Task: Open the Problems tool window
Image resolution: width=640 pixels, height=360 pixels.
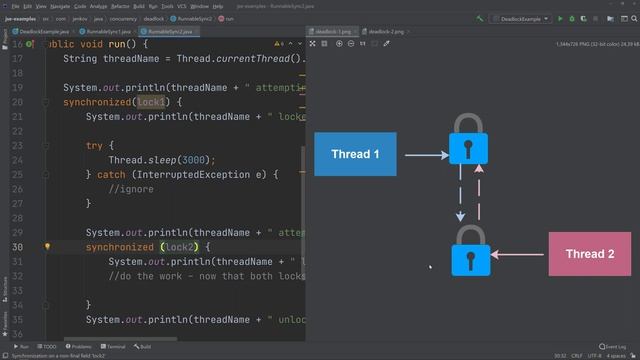Action: pos(78,347)
